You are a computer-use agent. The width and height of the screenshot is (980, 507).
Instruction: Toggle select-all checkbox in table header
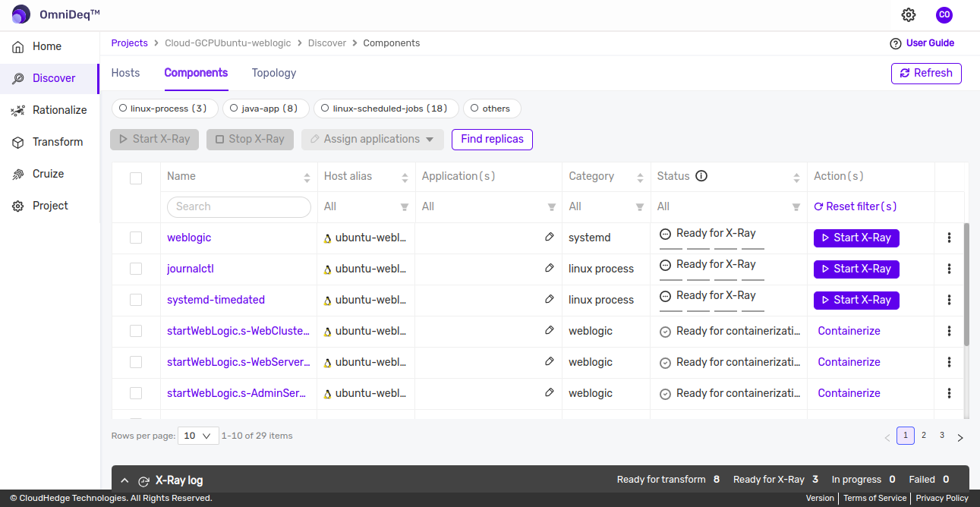point(136,178)
